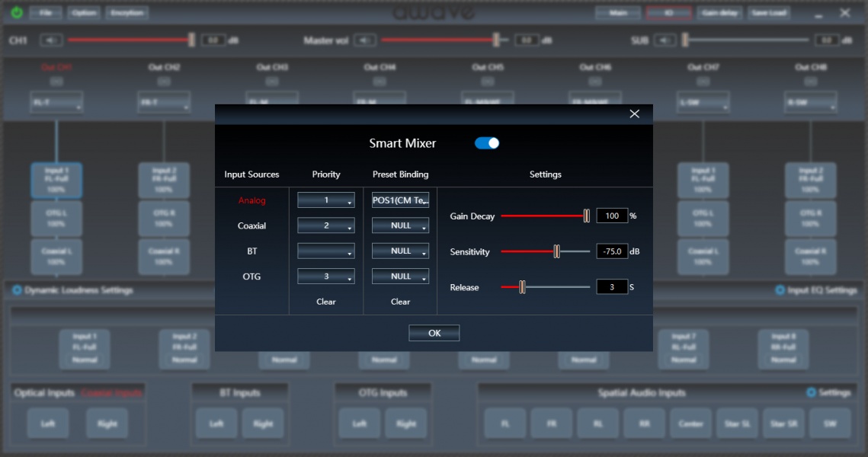Open Input EQ Settings gear icon

[x=780, y=290]
